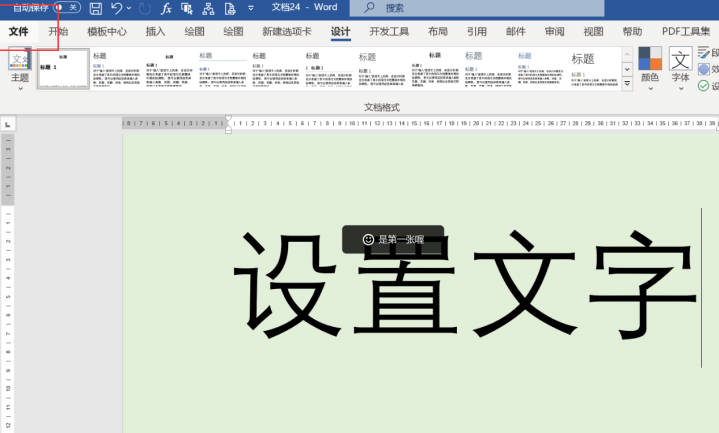Switch to the 帮助 tab
719x433 pixels.
tap(633, 31)
